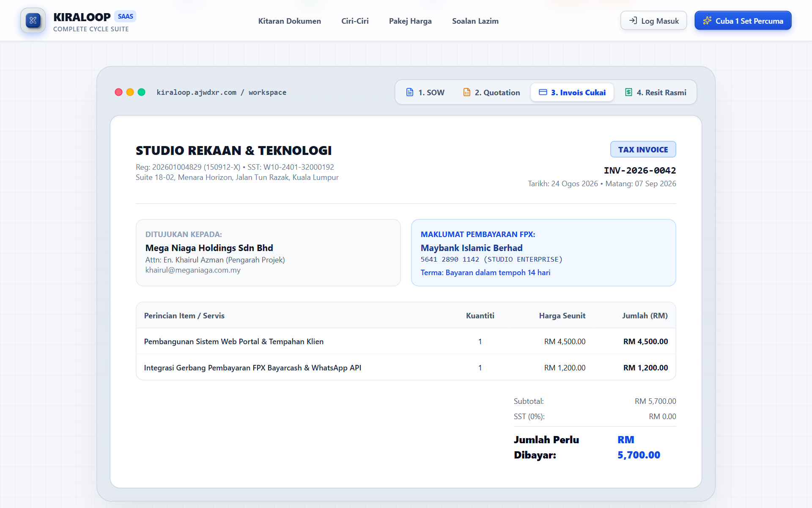Image resolution: width=812 pixels, height=508 pixels.
Task: Click the TAX INVOICE badge
Action: (643, 149)
